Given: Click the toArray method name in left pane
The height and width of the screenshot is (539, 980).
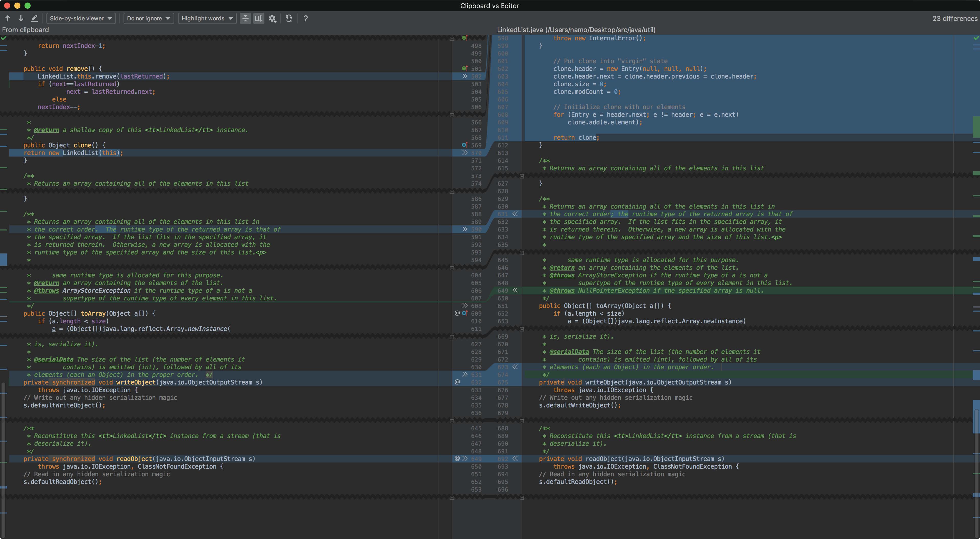Looking at the screenshot, I should tap(93, 314).
